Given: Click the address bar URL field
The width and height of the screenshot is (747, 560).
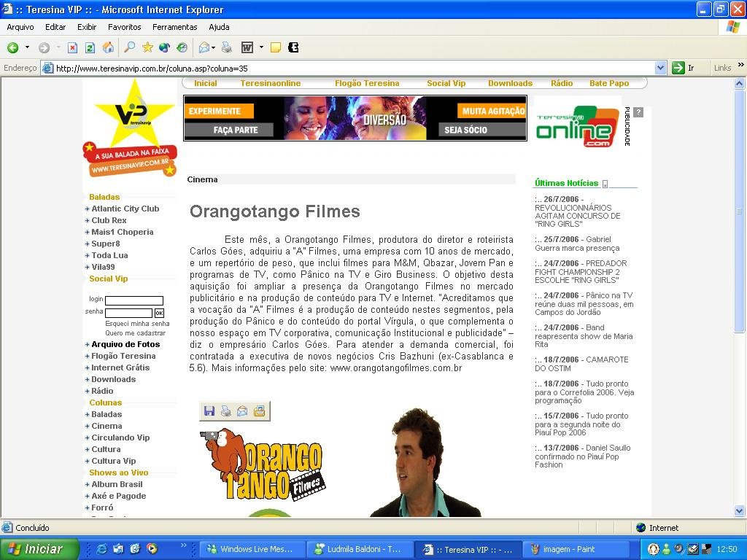Looking at the screenshot, I should [354, 68].
